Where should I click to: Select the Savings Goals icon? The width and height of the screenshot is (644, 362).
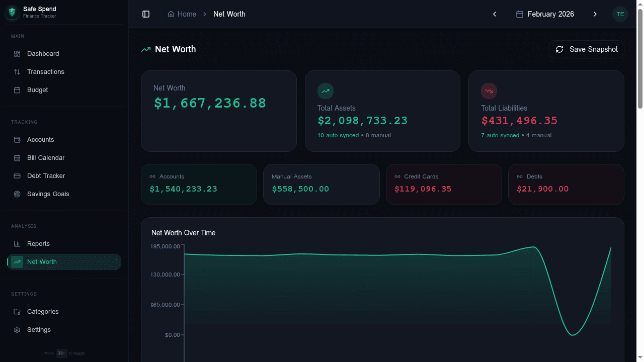(x=16, y=194)
